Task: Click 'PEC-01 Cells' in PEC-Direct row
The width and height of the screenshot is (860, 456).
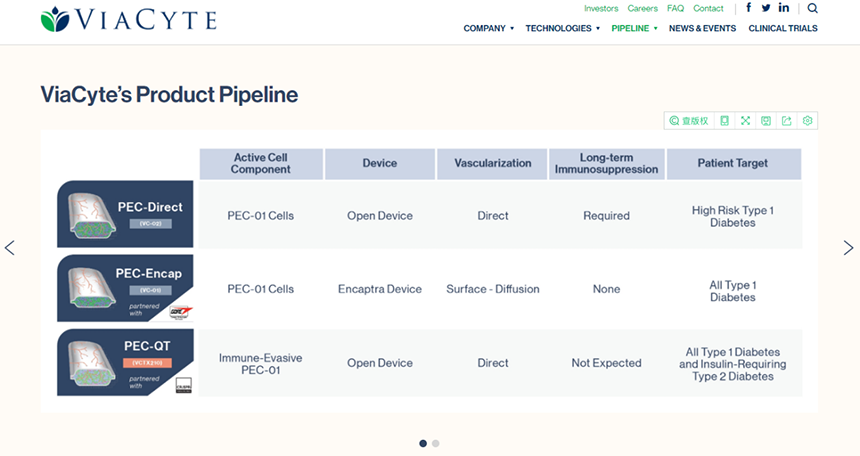Action: tap(261, 216)
